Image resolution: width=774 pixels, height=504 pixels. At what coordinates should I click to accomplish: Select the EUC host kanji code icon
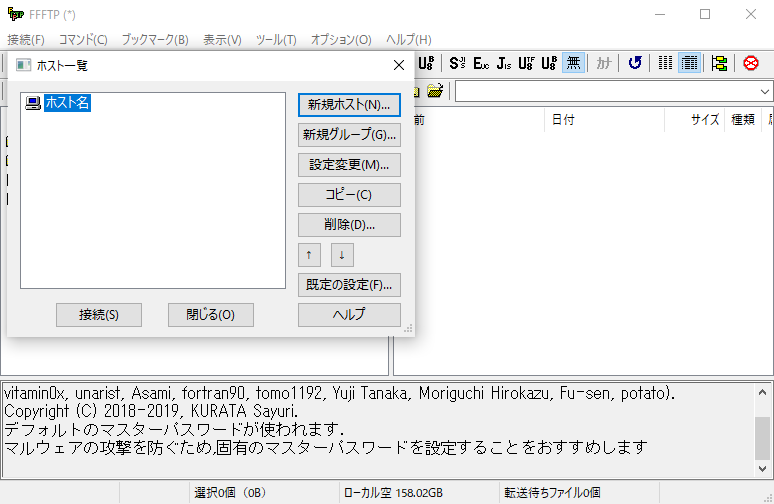click(x=481, y=63)
